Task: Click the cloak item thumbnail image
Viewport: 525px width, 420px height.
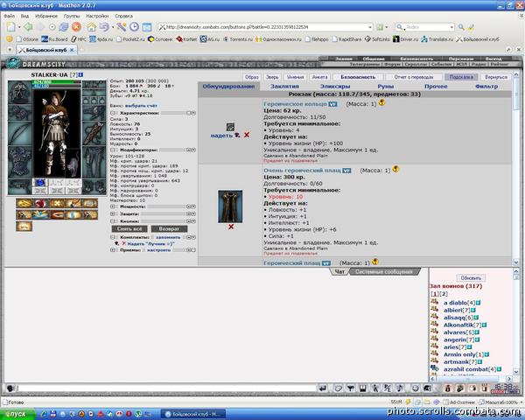Action: click(x=230, y=206)
